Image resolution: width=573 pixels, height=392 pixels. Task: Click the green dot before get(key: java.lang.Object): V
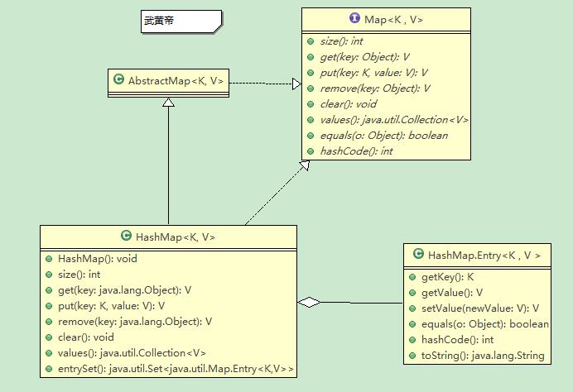click(49, 290)
